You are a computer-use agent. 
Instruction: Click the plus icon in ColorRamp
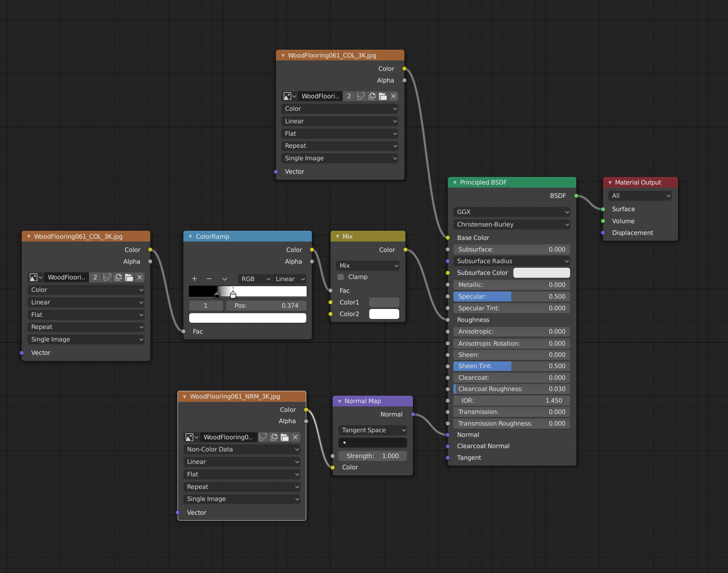tap(194, 279)
